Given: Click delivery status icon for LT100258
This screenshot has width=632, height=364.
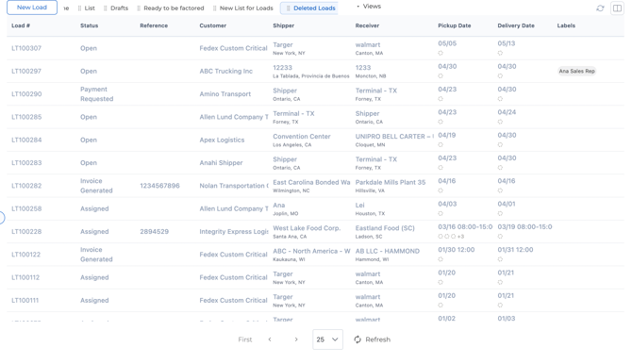Looking at the screenshot, I should point(500,214).
